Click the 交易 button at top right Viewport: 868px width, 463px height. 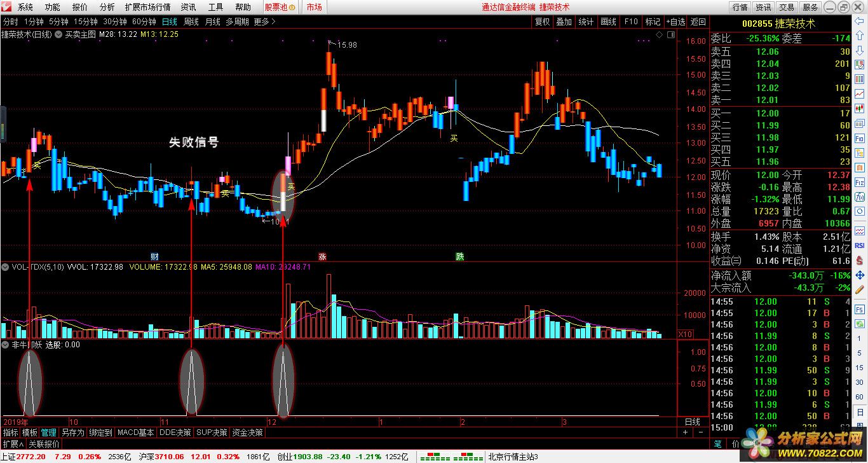click(x=787, y=7)
